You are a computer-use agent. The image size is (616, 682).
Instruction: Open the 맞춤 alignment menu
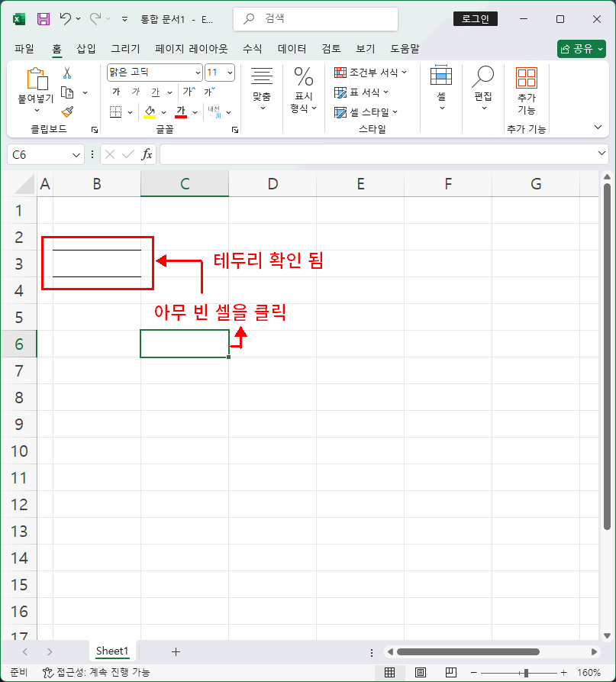(x=262, y=89)
